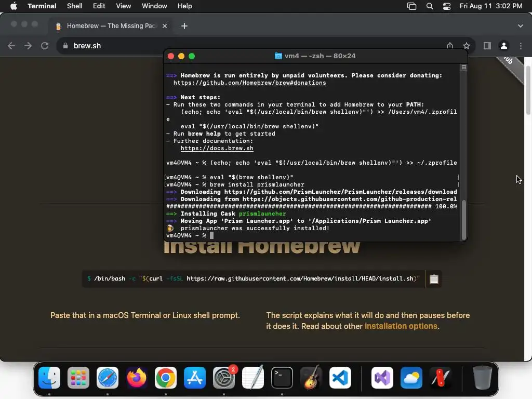This screenshot has height=399, width=532.
Task: Open the red knife app in the Dock
Action: 441,377
